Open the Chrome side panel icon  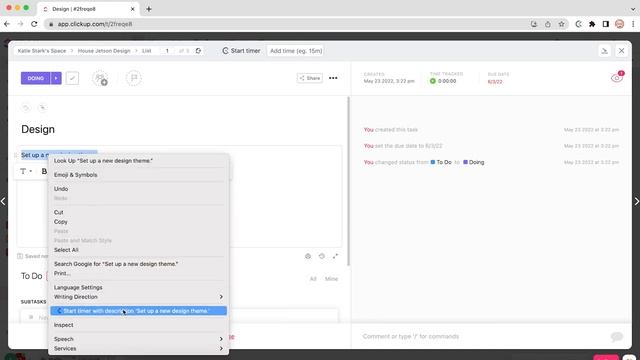click(x=606, y=24)
